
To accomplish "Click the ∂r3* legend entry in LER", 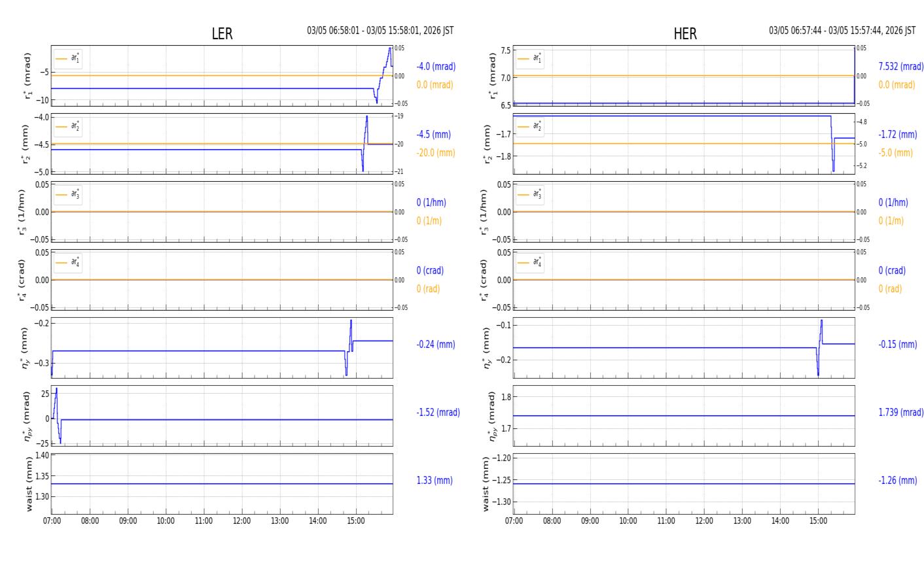I will pyautogui.click(x=68, y=195).
